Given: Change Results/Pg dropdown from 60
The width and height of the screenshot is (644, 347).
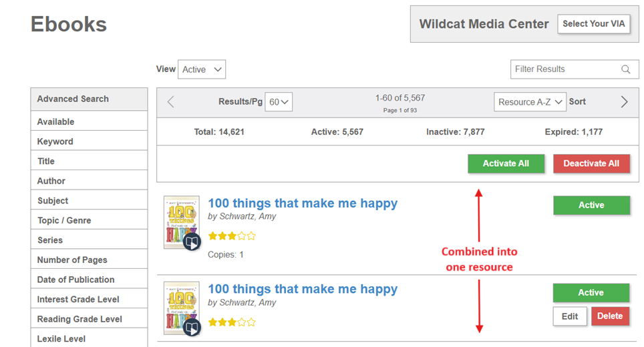Looking at the screenshot, I should [279, 101].
